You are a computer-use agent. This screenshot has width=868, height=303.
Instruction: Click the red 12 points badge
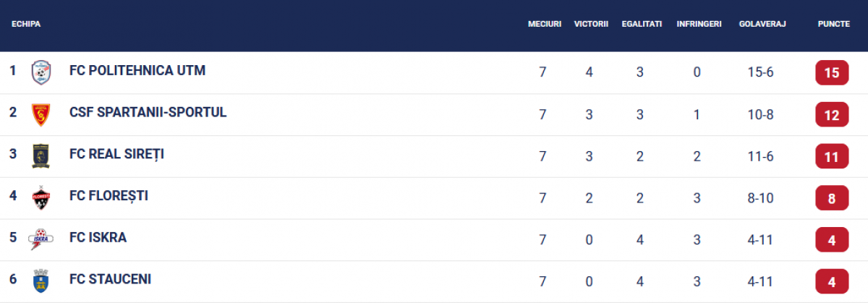(x=832, y=114)
